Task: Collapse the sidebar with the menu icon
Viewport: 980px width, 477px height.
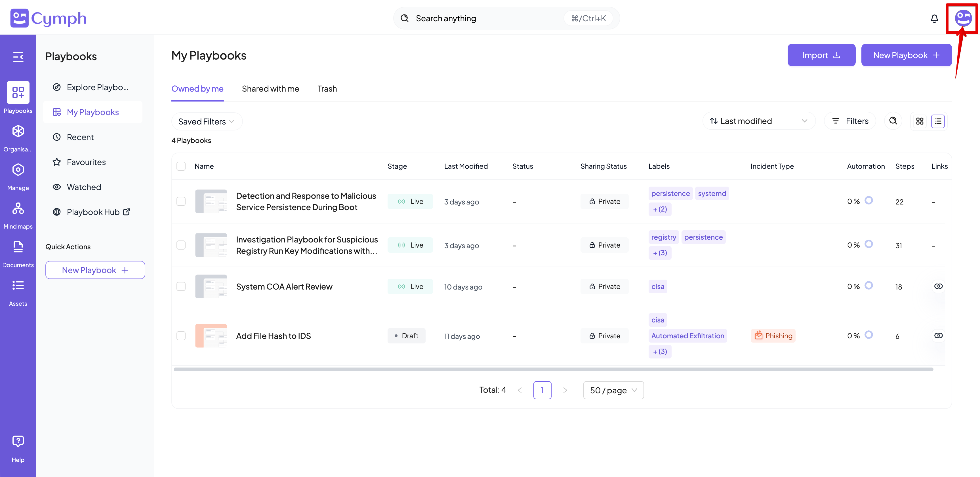Action: click(x=18, y=57)
